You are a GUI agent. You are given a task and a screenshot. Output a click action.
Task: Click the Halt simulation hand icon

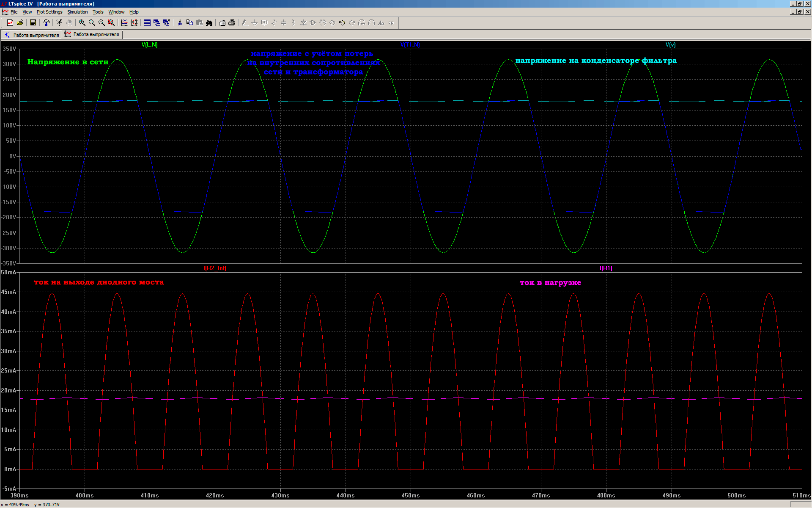click(x=69, y=23)
